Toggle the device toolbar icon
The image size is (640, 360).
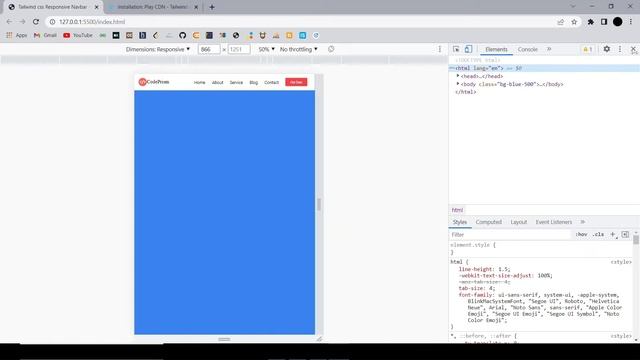(x=468, y=49)
